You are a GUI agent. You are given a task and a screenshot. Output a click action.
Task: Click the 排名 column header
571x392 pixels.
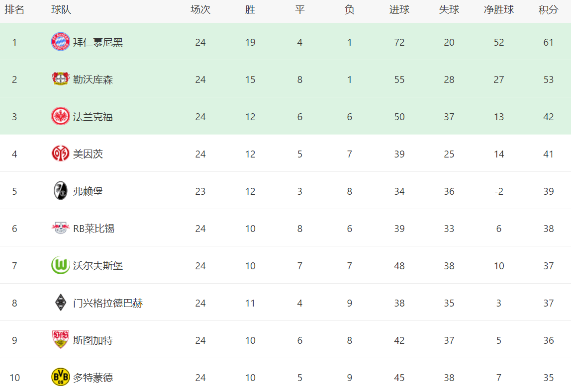coord(14,10)
